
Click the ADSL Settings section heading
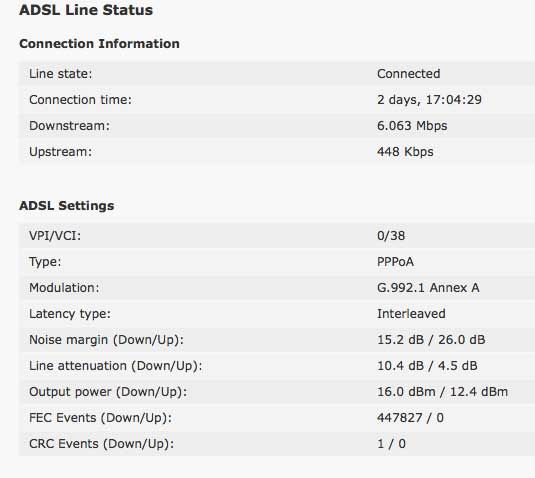67,206
